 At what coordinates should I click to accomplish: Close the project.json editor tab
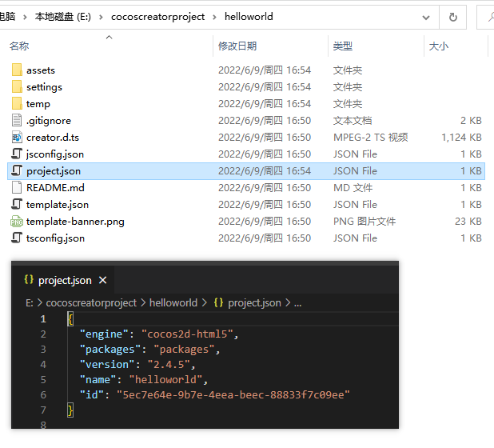click(102, 281)
